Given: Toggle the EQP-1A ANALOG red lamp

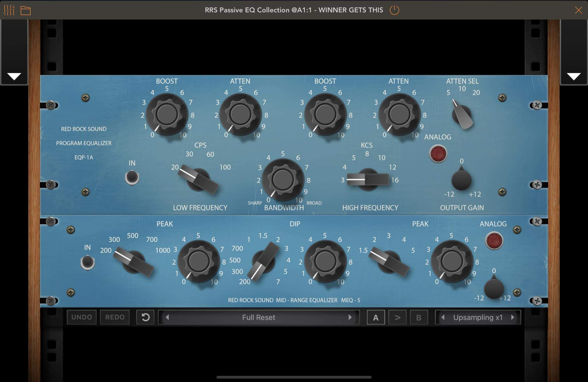Looking at the screenshot, I should click(438, 154).
